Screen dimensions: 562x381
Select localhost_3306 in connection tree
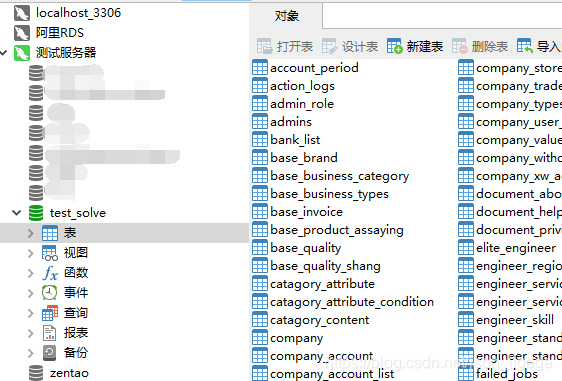[x=78, y=13]
